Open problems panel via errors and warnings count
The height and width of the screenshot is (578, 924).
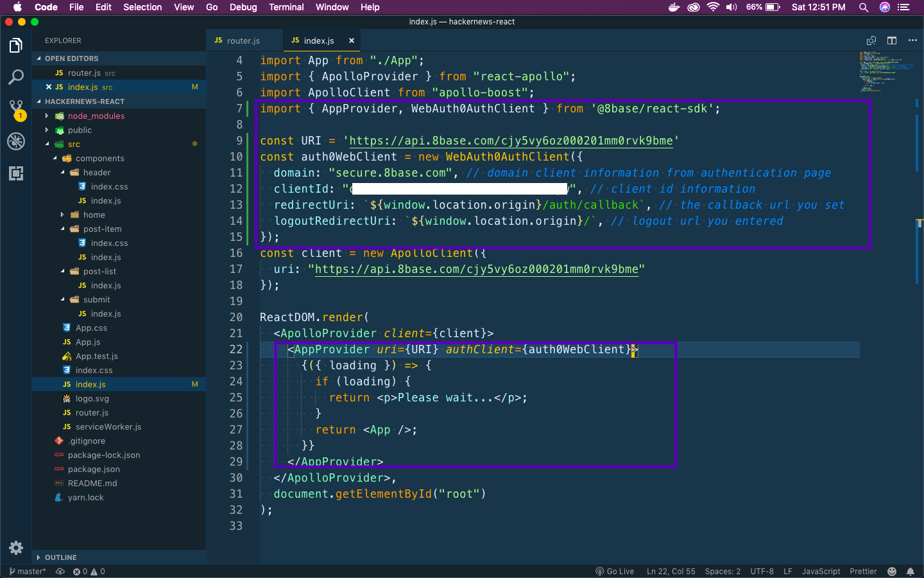click(89, 572)
